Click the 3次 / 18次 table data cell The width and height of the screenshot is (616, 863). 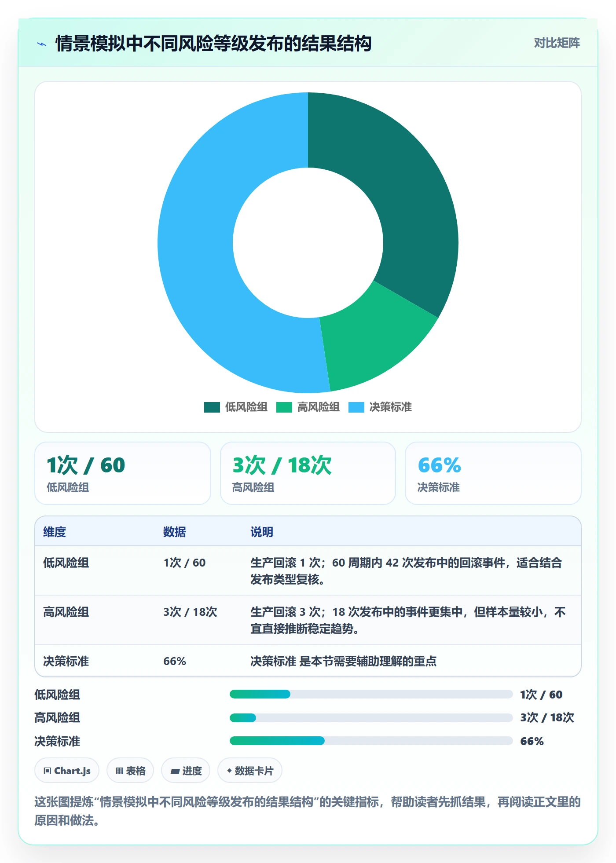click(x=190, y=612)
